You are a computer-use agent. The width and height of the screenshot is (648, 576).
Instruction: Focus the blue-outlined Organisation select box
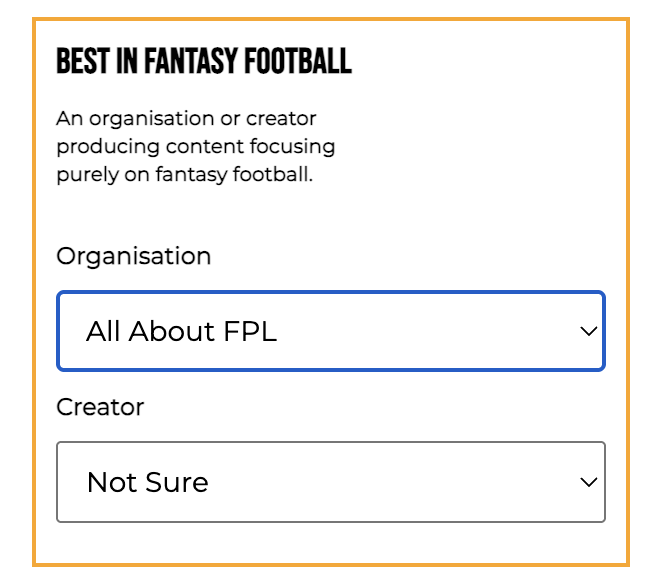(x=330, y=331)
